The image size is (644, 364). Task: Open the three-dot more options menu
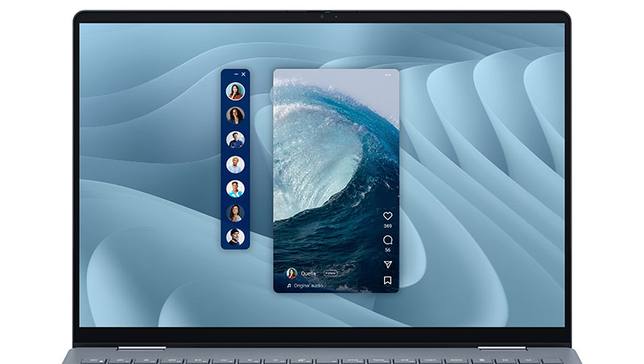coord(387,75)
